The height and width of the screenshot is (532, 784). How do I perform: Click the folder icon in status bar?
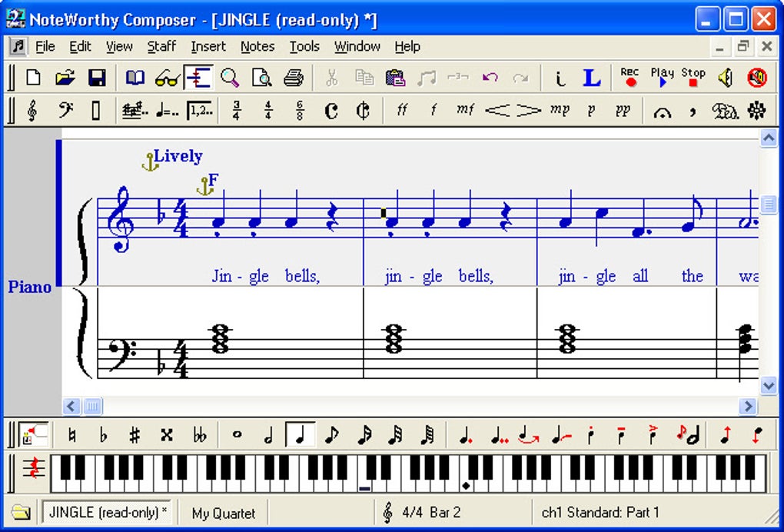[21, 513]
